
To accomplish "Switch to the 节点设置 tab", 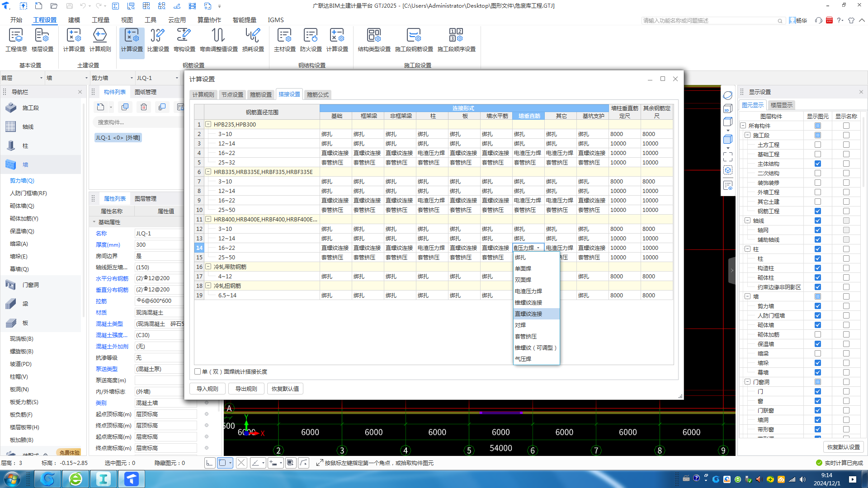I will click(232, 94).
